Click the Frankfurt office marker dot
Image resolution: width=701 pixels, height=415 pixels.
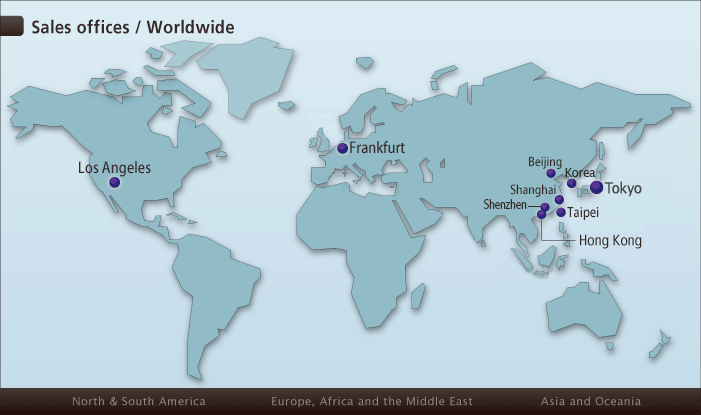pos(342,149)
